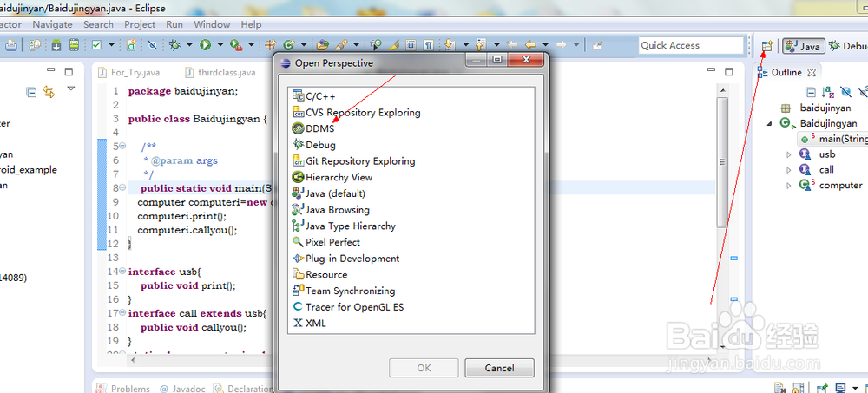Toggle Hide Fields in Outline
868x393 pixels.
click(x=845, y=92)
